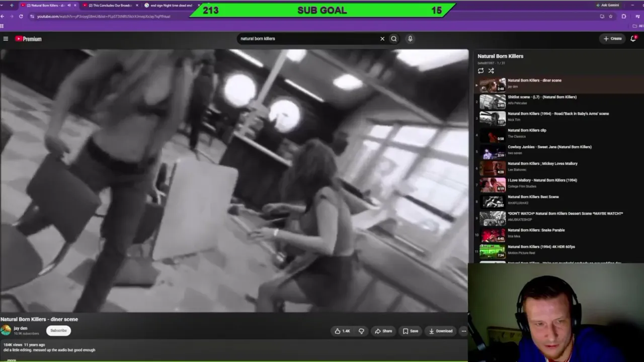644x362 pixels.
Task: Play Dessert Scene video thumbnail
Action: point(493,218)
